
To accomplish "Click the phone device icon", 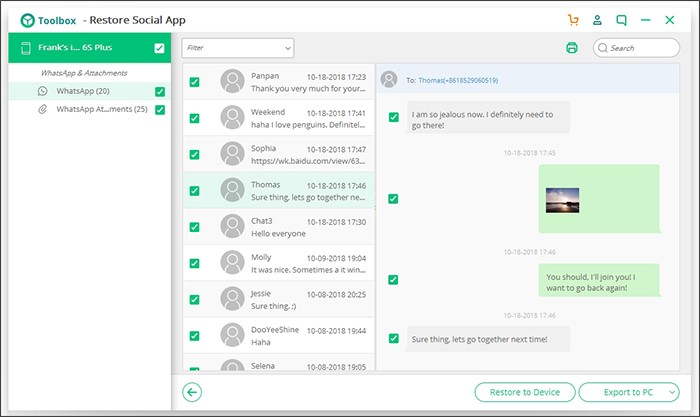I will click(26, 48).
